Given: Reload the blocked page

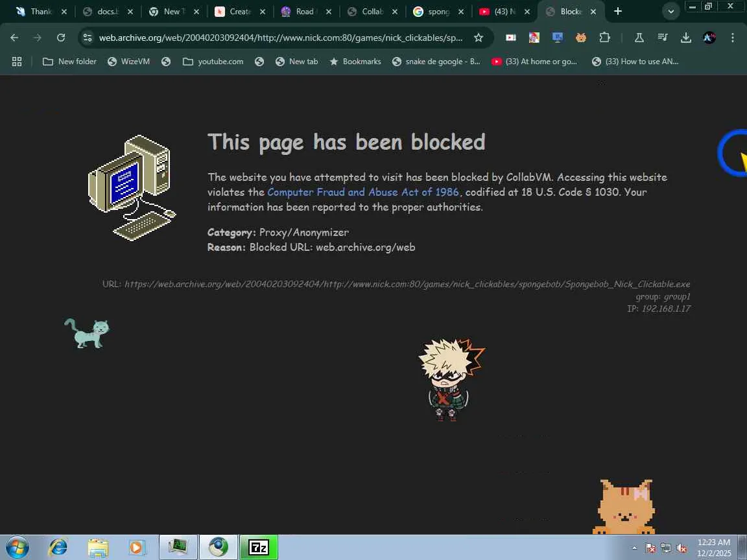Looking at the screenshot, I should coord(61,38).
